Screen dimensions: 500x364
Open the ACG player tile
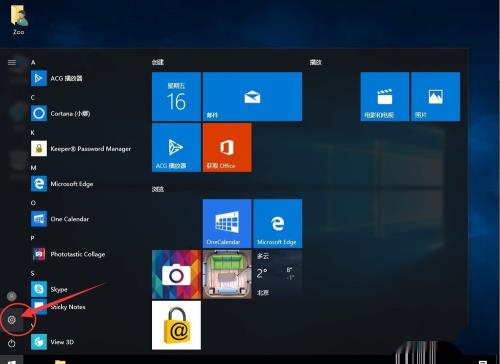click(176, 147)
